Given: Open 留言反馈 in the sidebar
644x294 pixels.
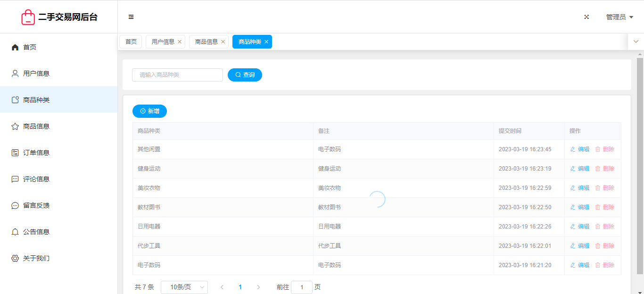Looking at the screenshot, I should (58, 205).
